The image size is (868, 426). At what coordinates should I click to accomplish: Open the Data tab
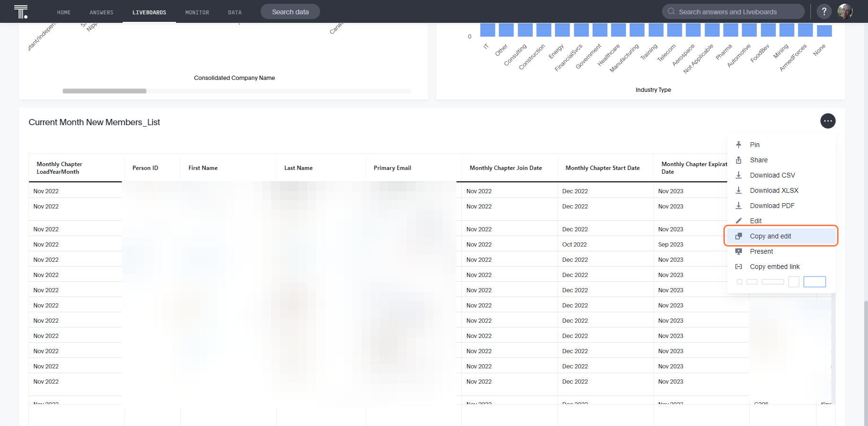(x=235, y=12)
